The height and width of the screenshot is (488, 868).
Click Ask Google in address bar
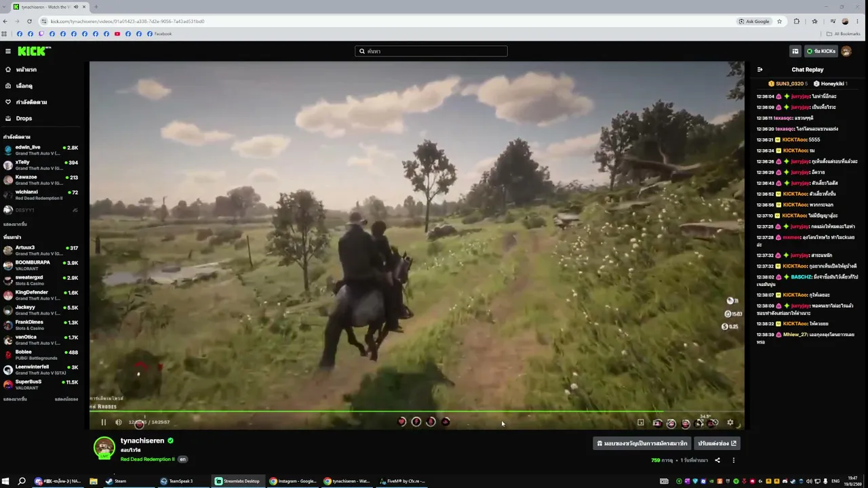tap(755, 21)
